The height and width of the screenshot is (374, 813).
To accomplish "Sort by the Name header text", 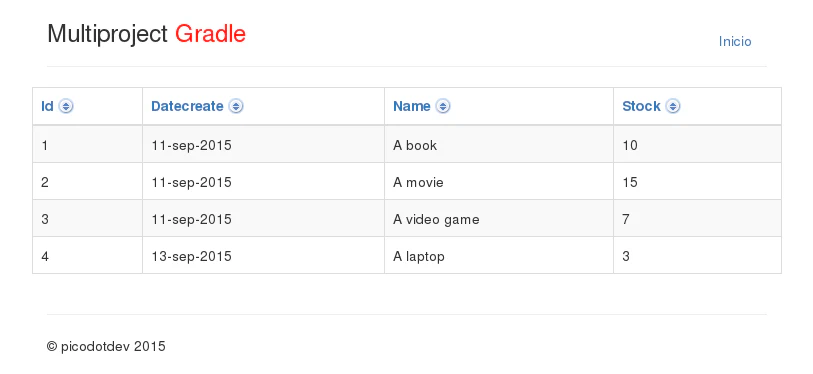I will [412, 106].
